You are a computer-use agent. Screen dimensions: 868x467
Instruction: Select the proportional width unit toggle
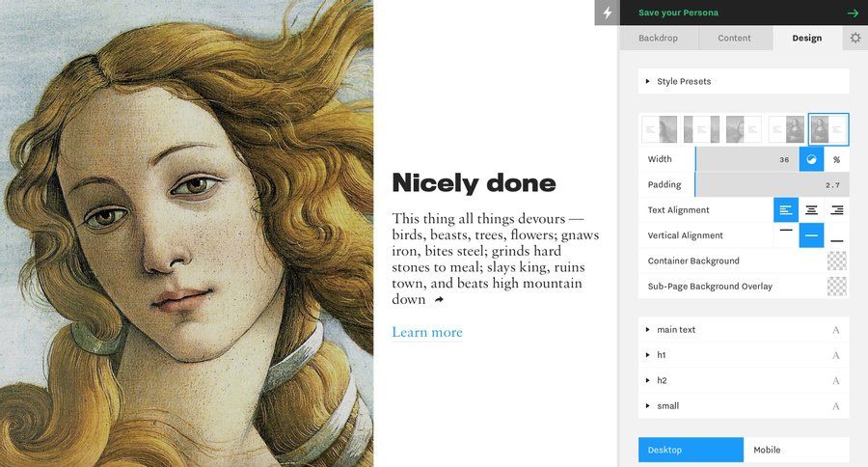[811, 159]
